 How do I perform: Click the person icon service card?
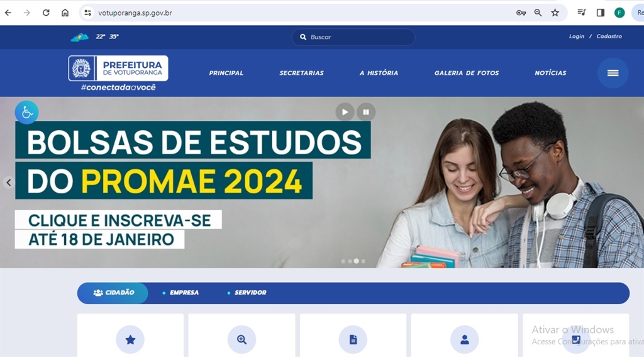coord(465,335)
